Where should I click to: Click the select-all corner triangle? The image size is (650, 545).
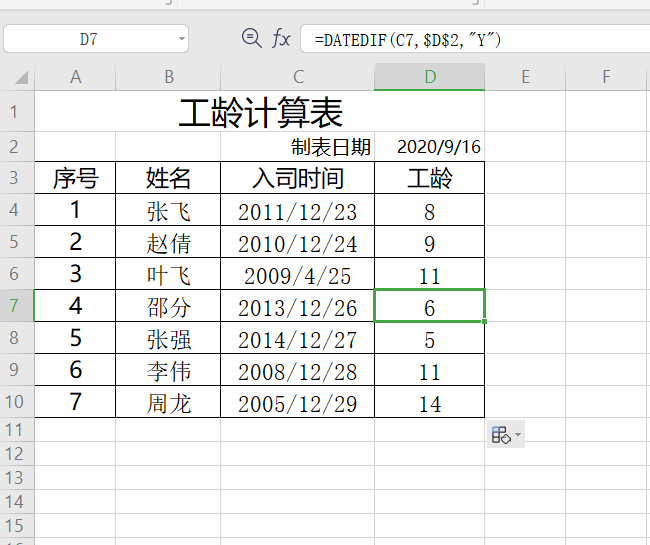[21, 77]
